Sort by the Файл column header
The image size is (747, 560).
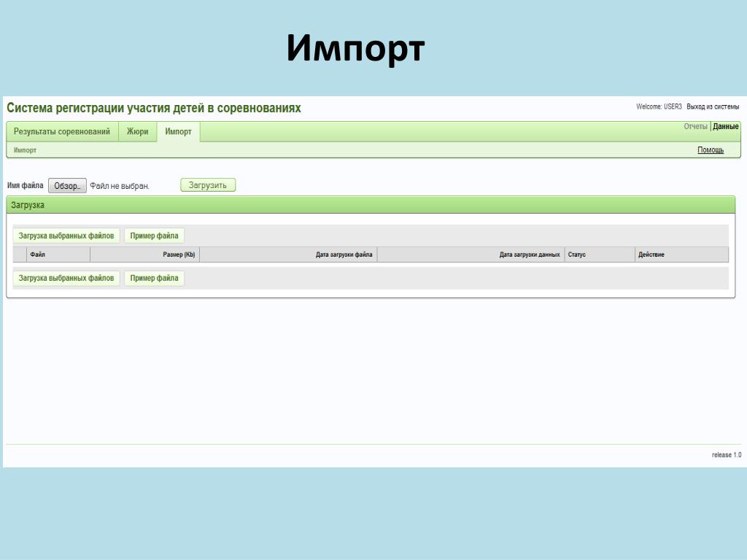(58, 254)
